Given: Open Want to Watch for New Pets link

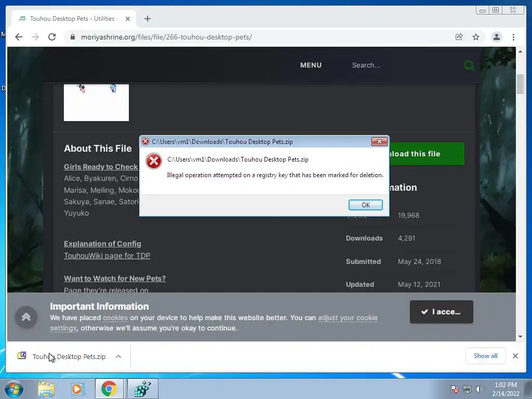Looking at the screenshot, I should click(115, 278).
